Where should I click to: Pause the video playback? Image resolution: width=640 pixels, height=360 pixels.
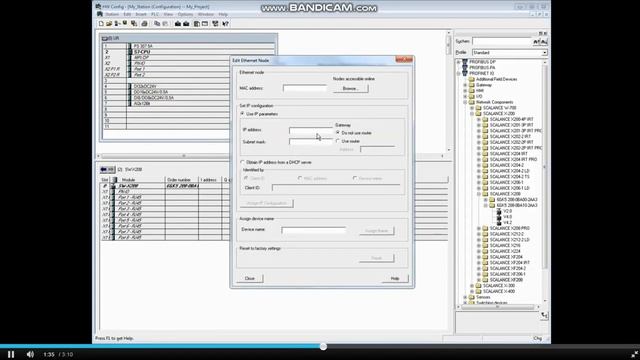[x=11, y=354]
